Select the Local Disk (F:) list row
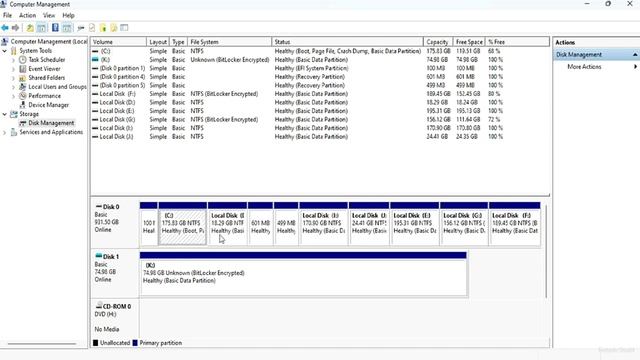The height and width of the screenshot is (360, 640). 320,94
